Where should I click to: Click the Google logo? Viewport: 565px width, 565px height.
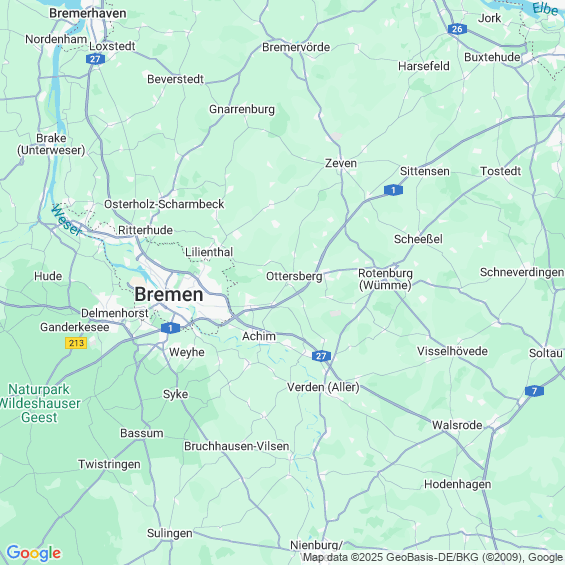click(34, 553)
